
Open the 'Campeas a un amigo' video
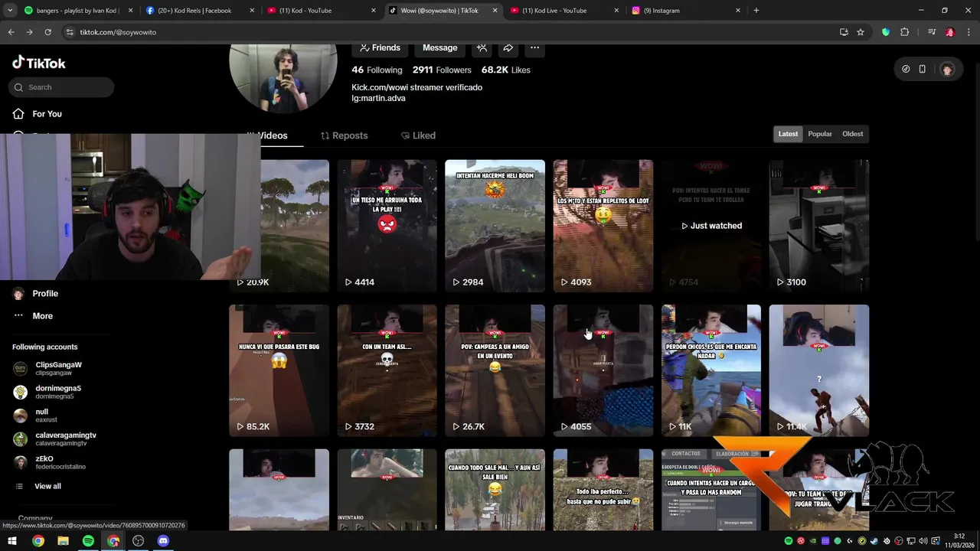pos(495,370)
